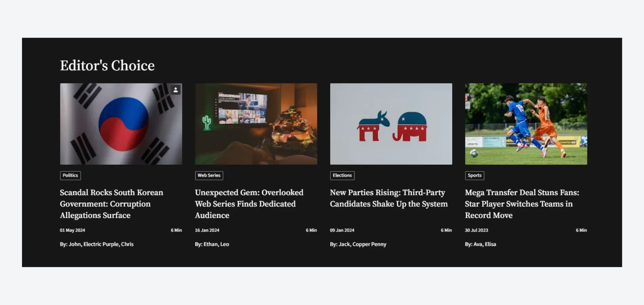This screenshot has width=644, height=305.
Task: Open the 'Scandal Rocks South Korean Government' article
Action: pyautogui.click(x=112, y=204)
